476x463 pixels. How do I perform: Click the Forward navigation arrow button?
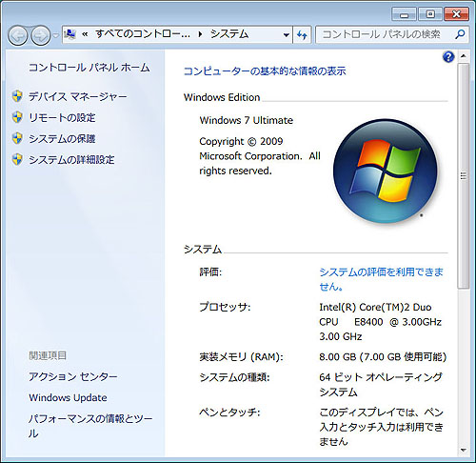pos(41,35)
